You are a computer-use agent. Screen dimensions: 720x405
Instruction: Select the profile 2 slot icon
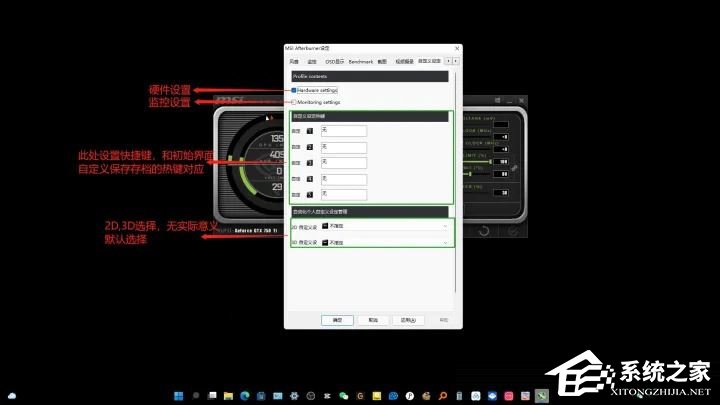(x=310, y=147)
